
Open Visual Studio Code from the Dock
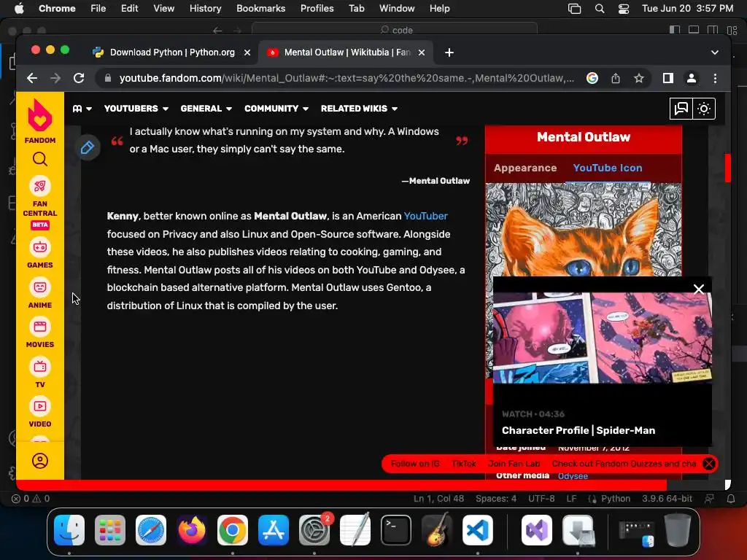click(x=478, y=530)
